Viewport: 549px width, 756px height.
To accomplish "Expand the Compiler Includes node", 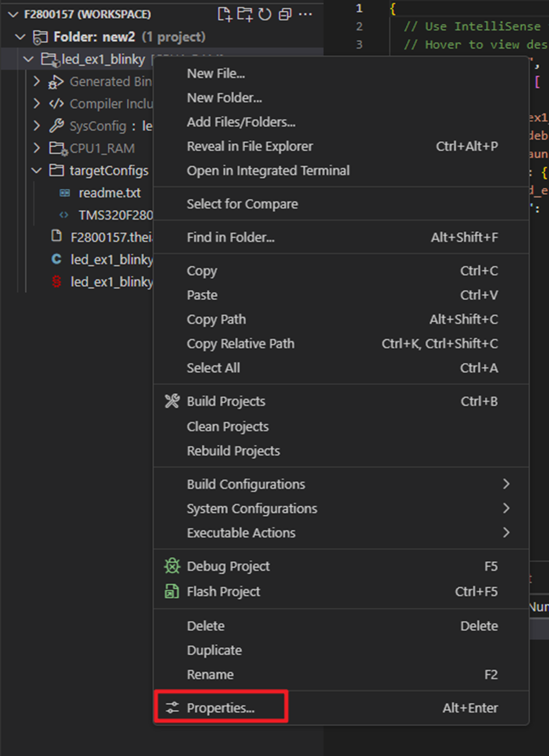I will pyautogui.click(x=37, y=104).
